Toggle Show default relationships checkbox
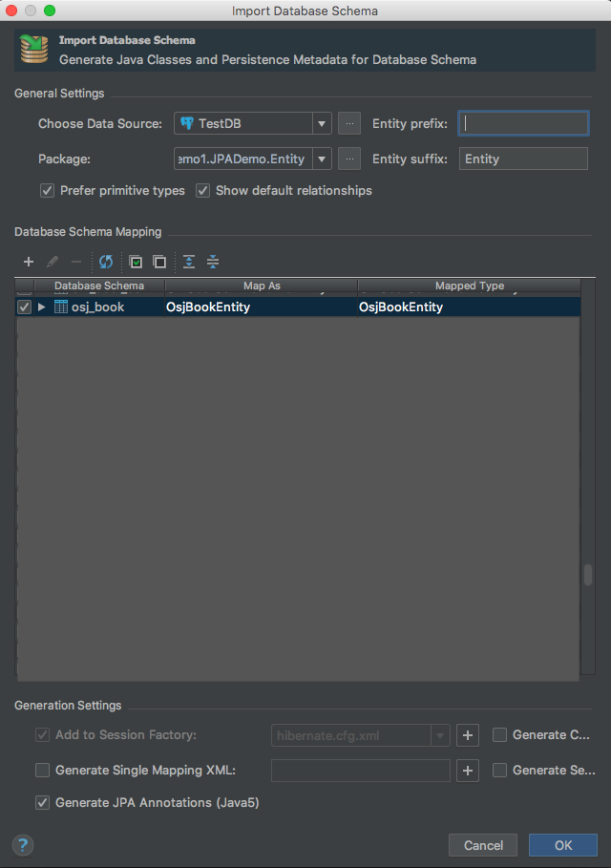 pyautogui.click(x=202, y=191)
